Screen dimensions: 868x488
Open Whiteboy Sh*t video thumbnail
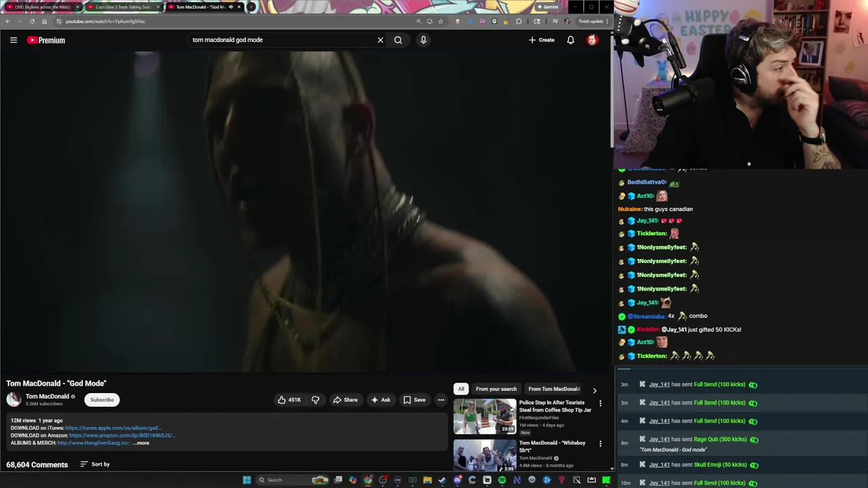[485, 455]
